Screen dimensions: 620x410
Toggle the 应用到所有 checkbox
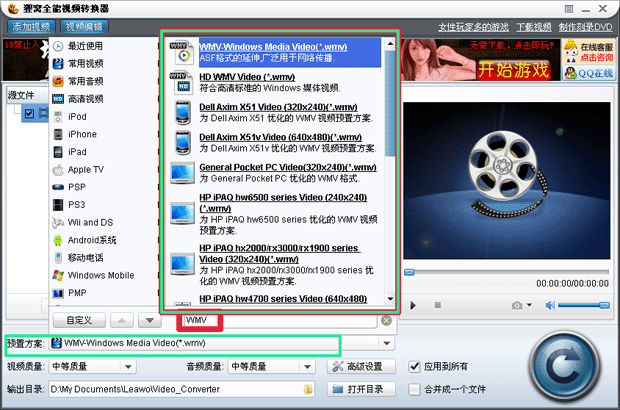tap(414, 367)
